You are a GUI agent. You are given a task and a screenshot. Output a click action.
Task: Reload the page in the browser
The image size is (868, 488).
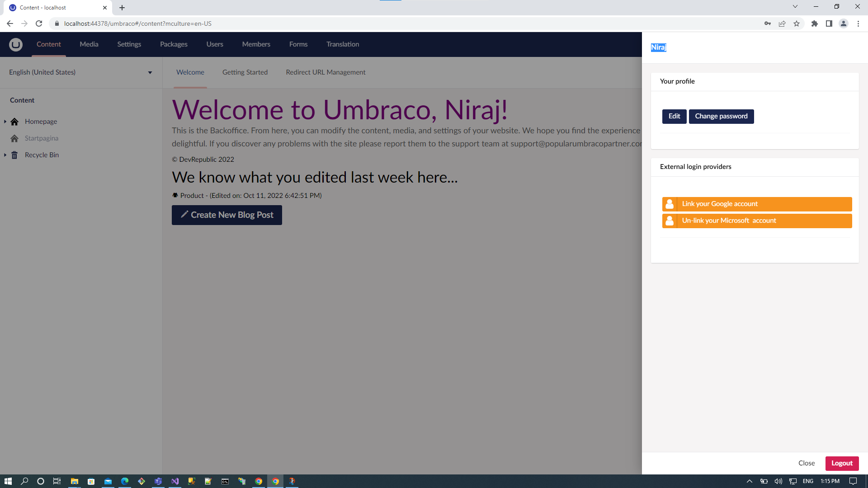point(39,23)
